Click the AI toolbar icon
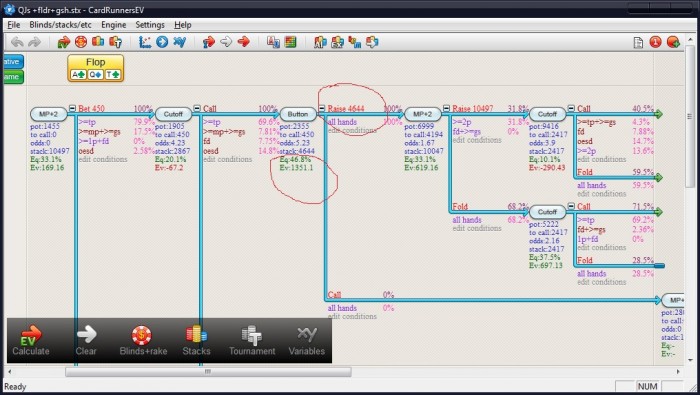This screenshot has height=395, width=700. [x=320, y=42]
